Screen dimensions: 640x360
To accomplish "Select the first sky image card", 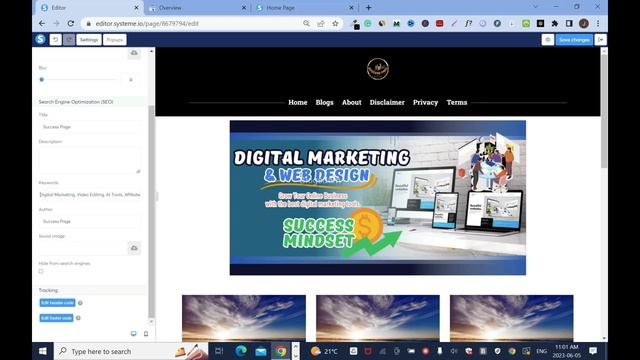I will (x=244, y=318).
